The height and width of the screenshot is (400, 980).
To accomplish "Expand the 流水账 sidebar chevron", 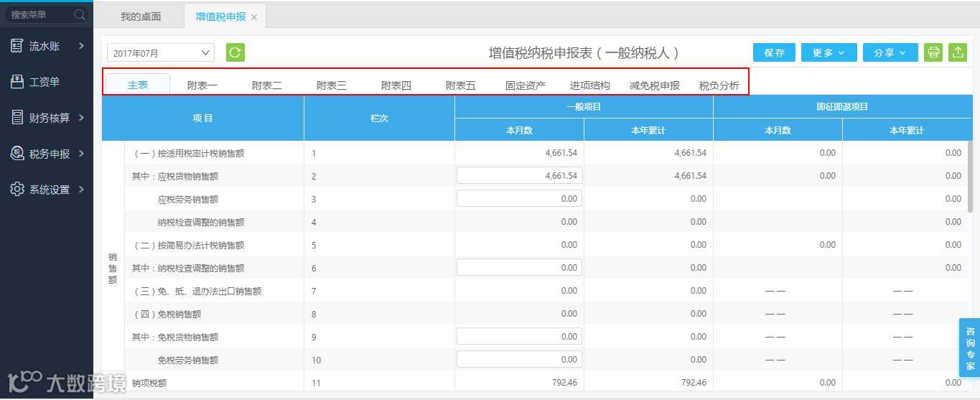I will (x=81, y=46).
